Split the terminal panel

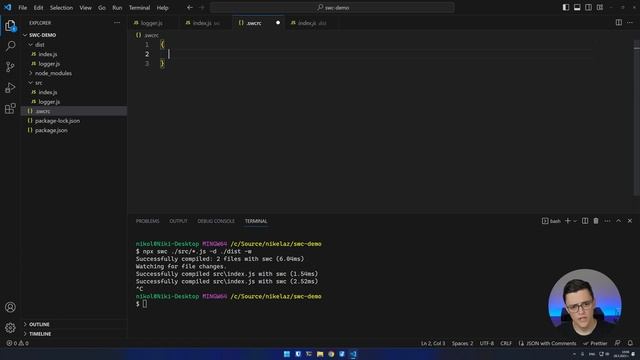(585, 221)
